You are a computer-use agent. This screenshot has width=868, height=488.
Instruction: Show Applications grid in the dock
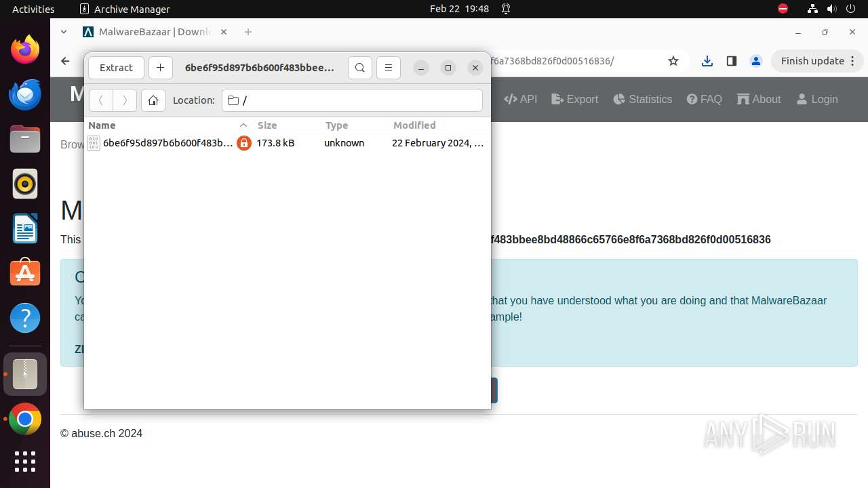25,462
